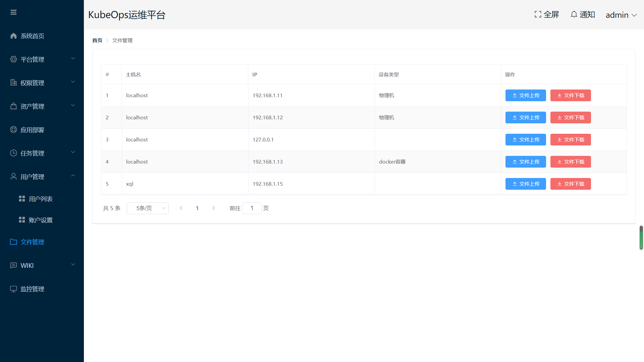Open the 资产管理 menu item
644x362 pixels.
[33, 106]
